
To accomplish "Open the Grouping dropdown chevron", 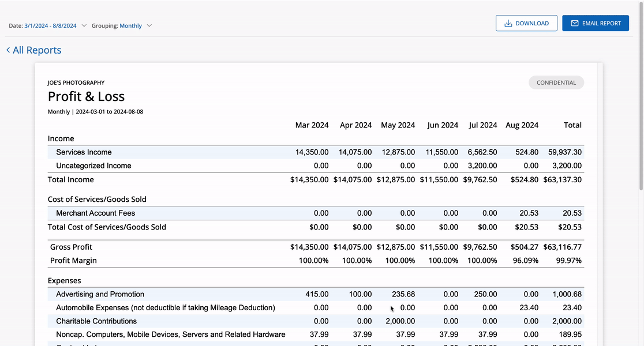I will click(149, 25).
